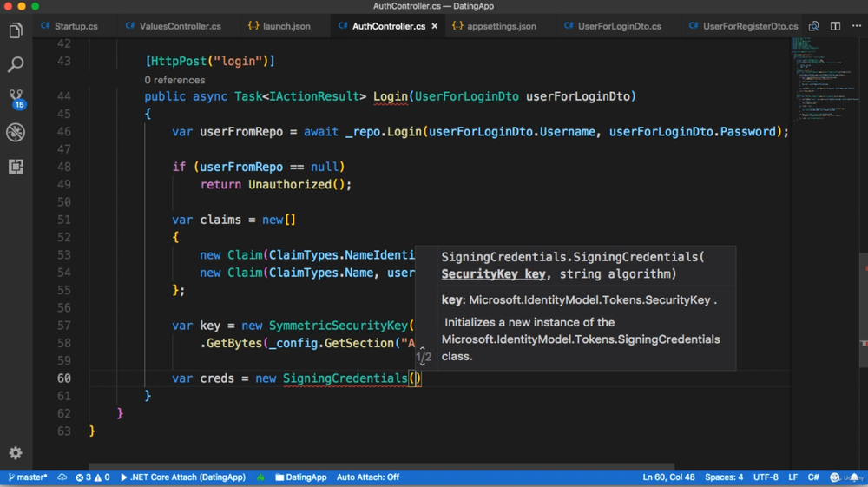
Task: Open the UTF-8 encoding selector
Action: pyautogui.click(x=766, y=477)
